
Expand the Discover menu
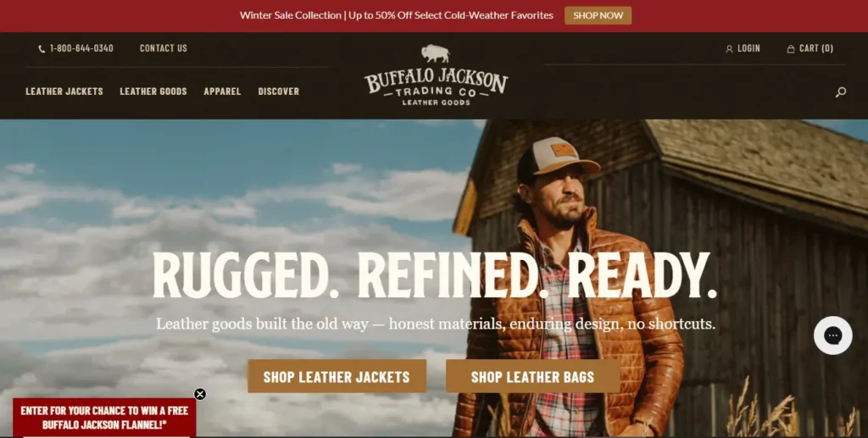[x=278, y=91]
